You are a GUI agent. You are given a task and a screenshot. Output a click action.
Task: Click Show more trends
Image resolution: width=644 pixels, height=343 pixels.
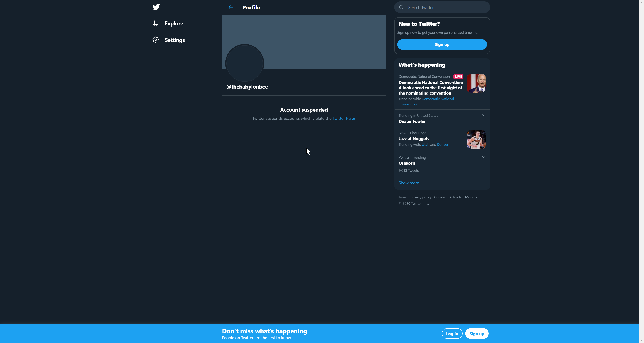[x=409, y=183]
